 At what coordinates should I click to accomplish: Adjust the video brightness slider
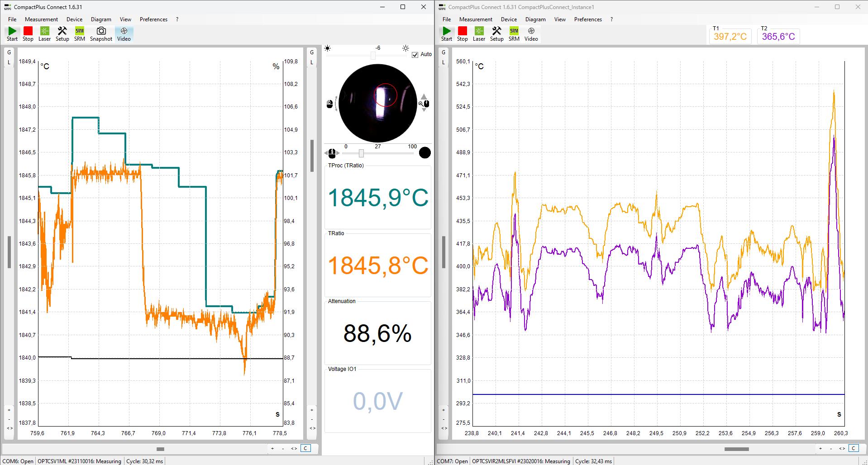(372, 56)
